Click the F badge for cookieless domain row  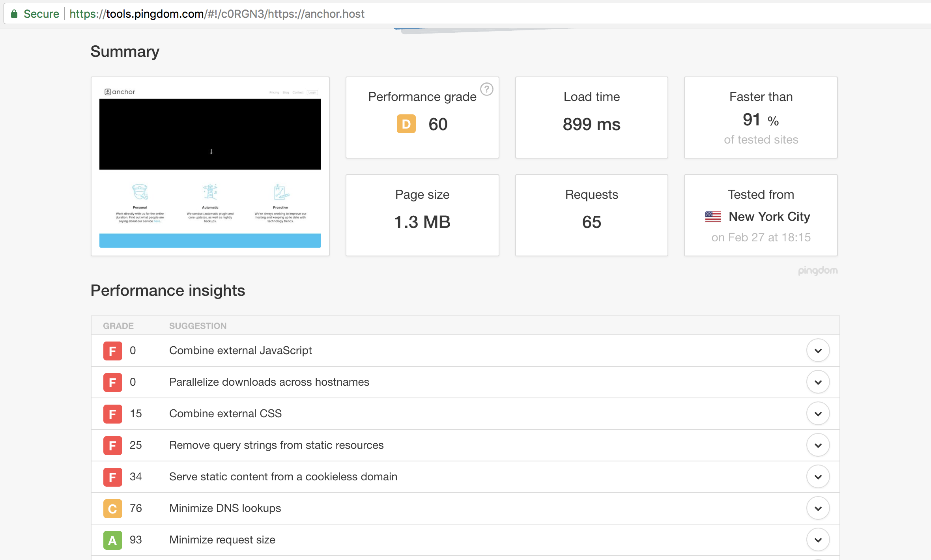[112, 477]
